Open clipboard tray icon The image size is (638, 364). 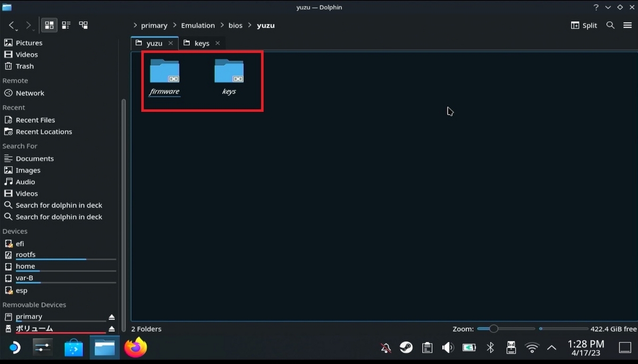[x=427, y=348]
